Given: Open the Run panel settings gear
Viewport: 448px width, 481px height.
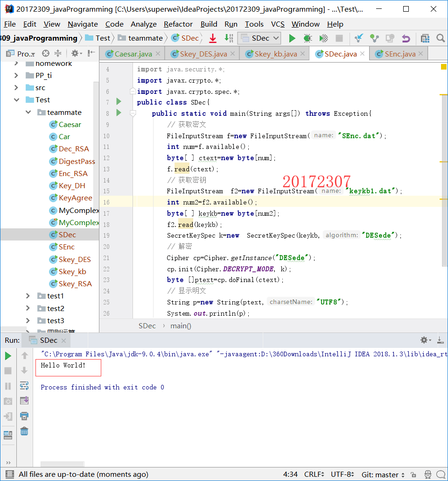Looking at the screenshot, I should 426,340.
